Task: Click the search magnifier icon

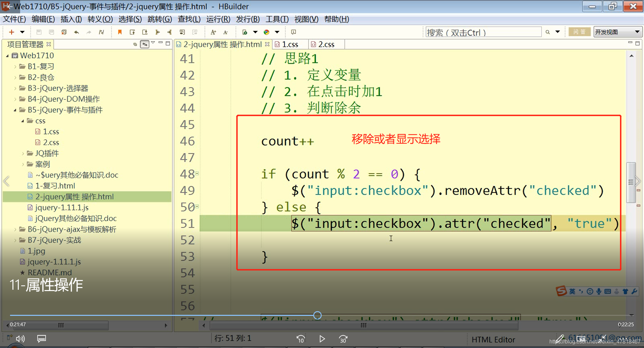Action: click(x=548, y=32)
